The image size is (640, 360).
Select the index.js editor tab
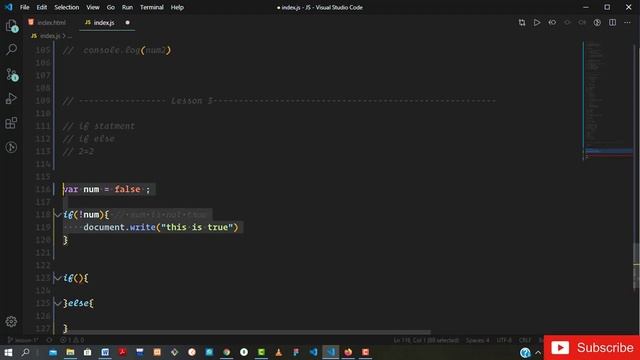pyautogui.click(x=104, y=23)
